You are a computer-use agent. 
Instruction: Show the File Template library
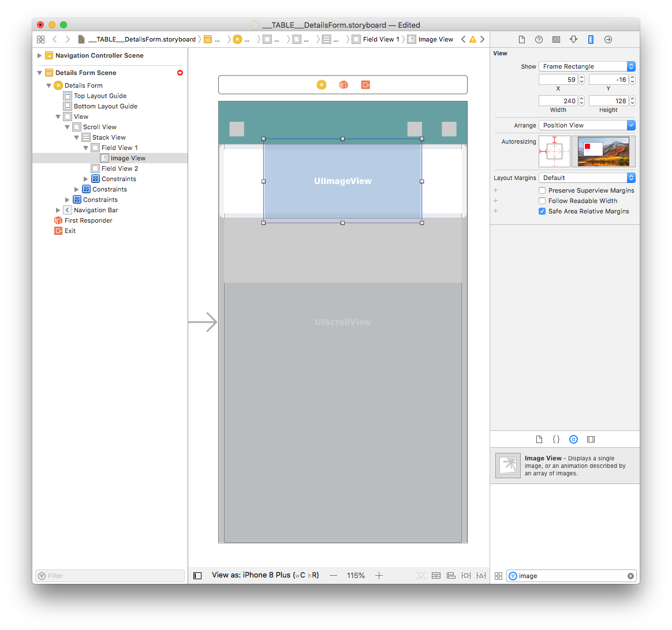pos(539,439)
